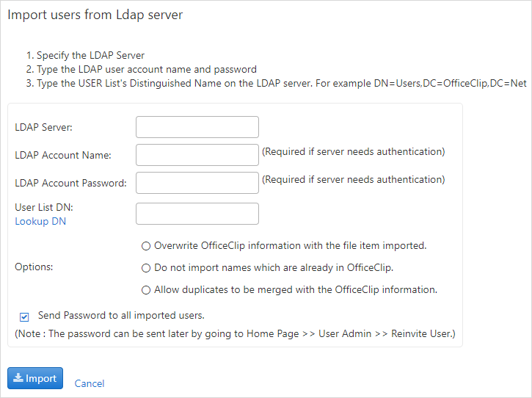Click the User List DN input

[x=197, y=214]
